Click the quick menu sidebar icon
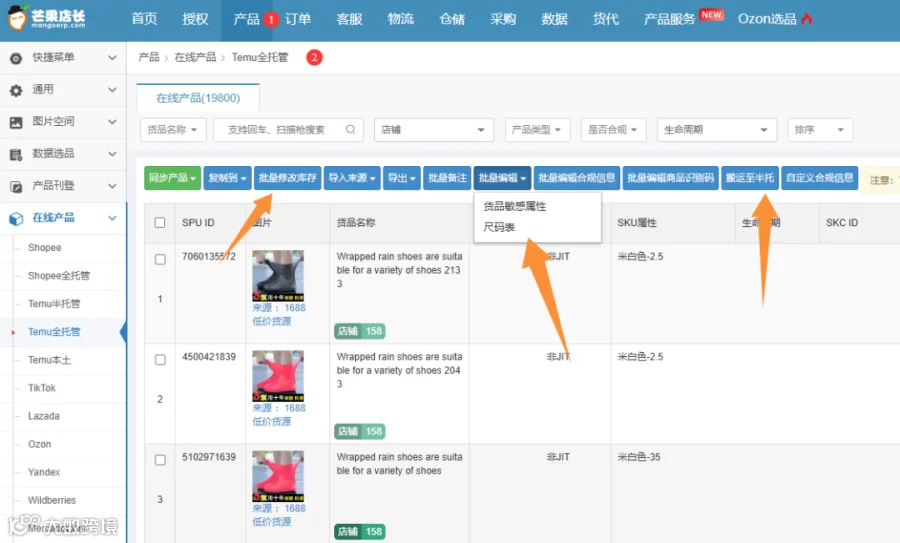The height and width of the screenshot is (543, 900). click(x=16, y=58)
